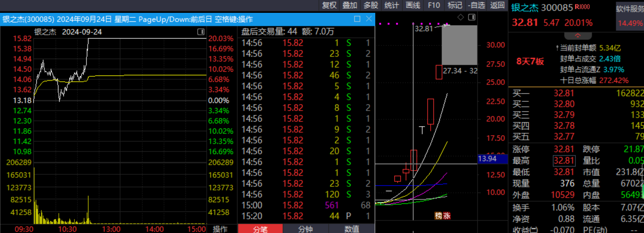Click the 叠加 overlay toolbar item
The image size is (644, 233).
[350, 5]
